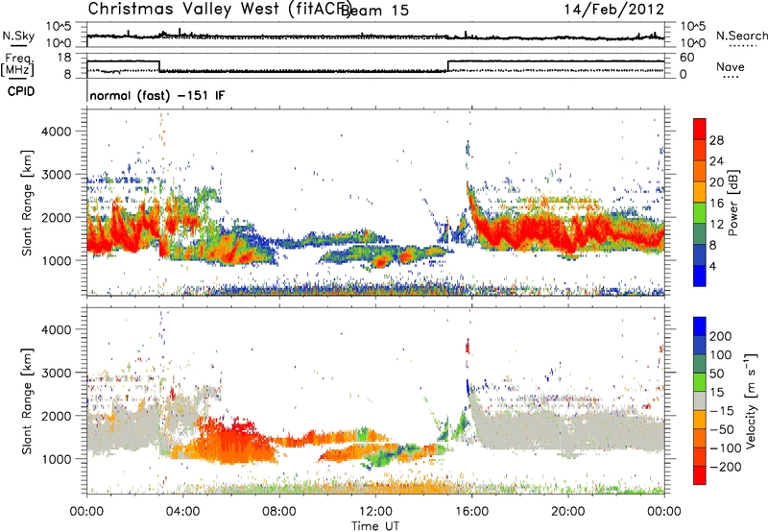This screenshot has height=532, width=768.
Task: Click "Slant Range [km]" label of the power panel
Action: [x=27, y=203]
